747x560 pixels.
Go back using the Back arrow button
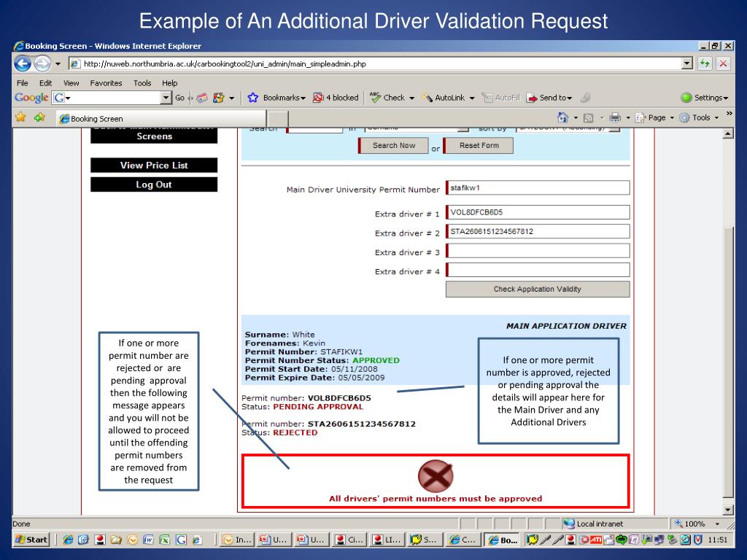[23, 63]
